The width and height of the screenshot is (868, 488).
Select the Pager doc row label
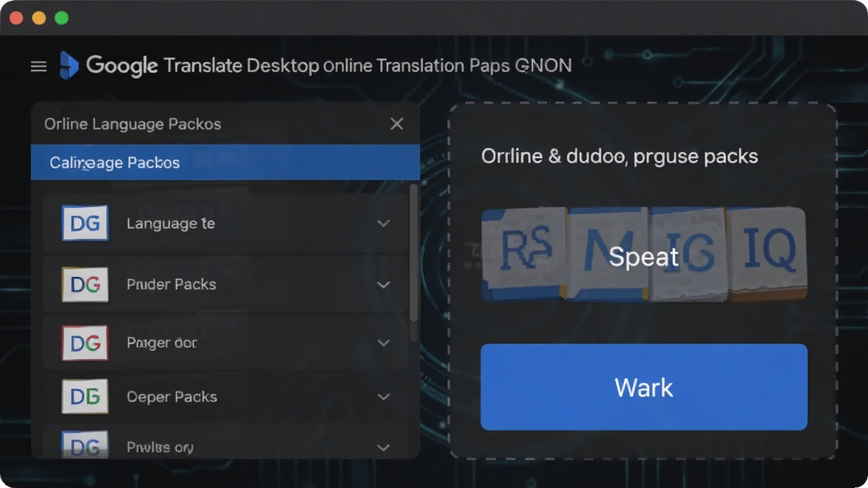pyautogui.click(x=162, y=343)
